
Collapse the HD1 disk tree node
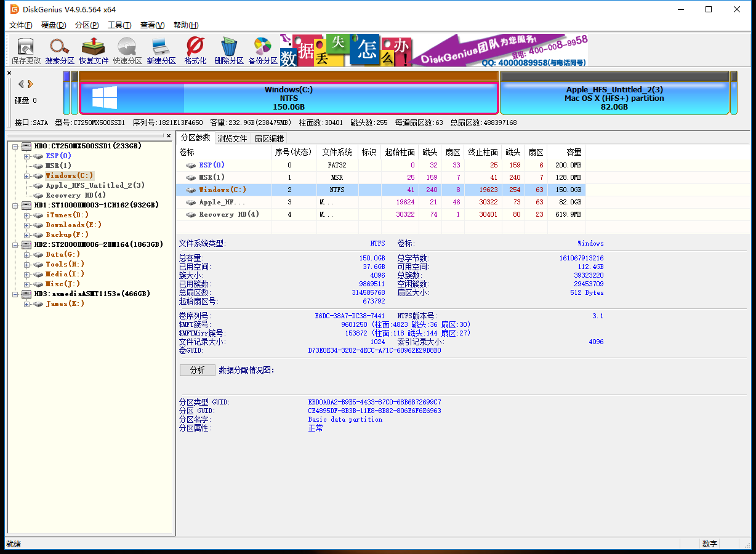pyautogui.click(x=15, y=205)
